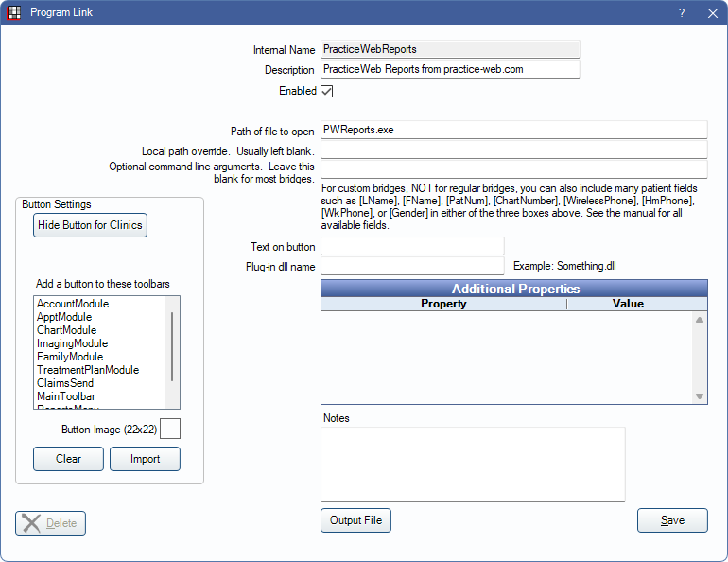Import a button image
This screenshot has height=562, width=728.
tap(145, 459)
